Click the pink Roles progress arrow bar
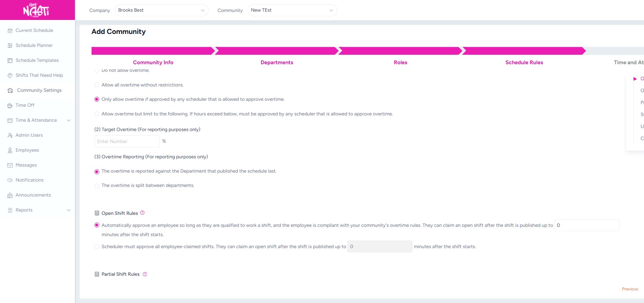 401,51
